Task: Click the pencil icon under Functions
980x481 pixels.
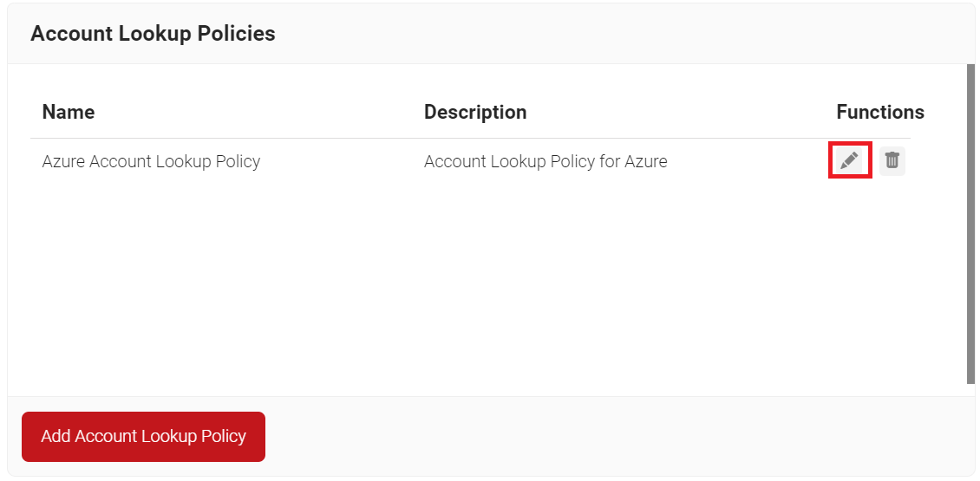Action: [x=850, y=161]
